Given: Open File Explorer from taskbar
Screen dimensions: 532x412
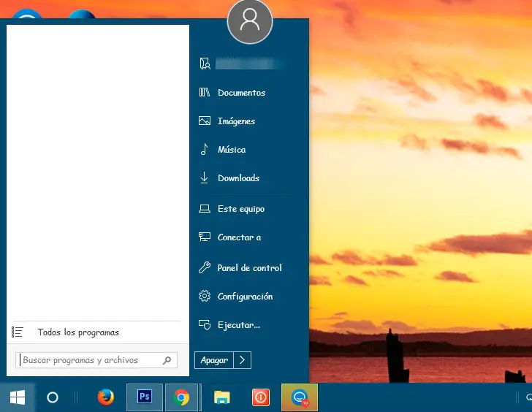Looking at the screenshot, I should 222,397.
